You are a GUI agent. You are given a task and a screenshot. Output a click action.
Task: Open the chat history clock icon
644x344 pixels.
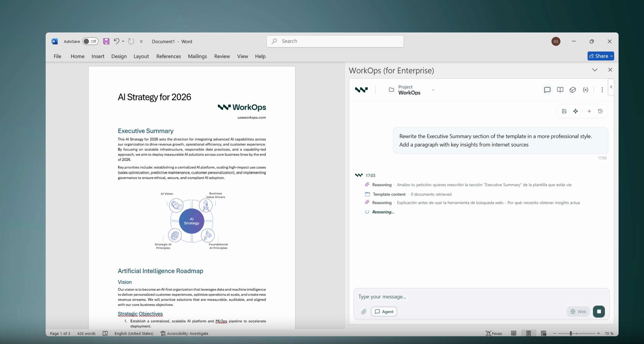[x=600, y=111]
